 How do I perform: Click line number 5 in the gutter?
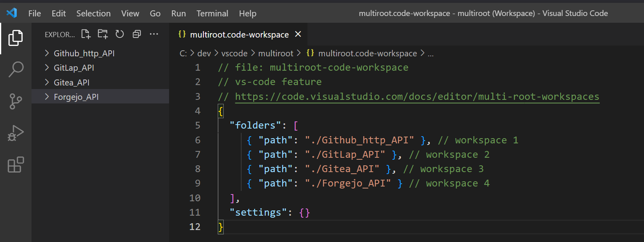197,125
